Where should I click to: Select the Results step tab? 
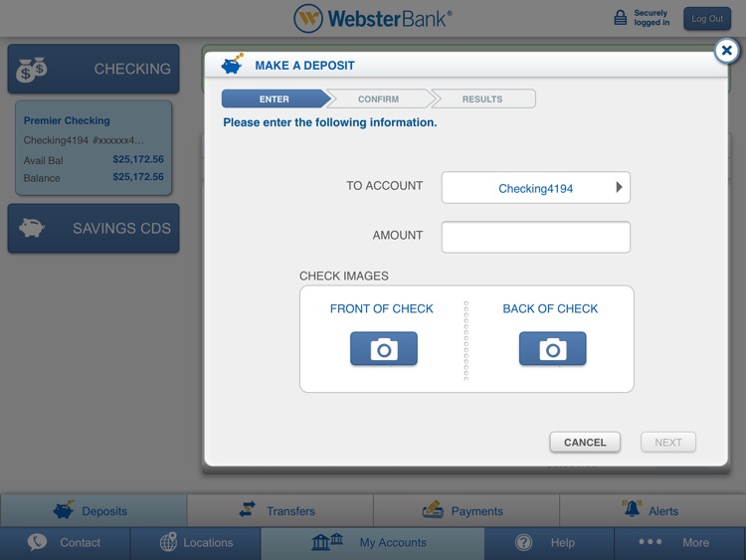482,98
